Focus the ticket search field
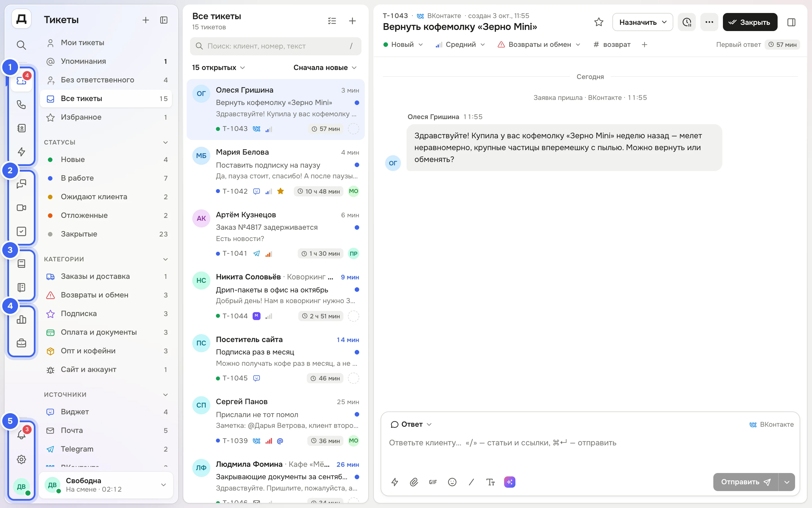Screen dimensions: 812x508 (x=275, y=46)
